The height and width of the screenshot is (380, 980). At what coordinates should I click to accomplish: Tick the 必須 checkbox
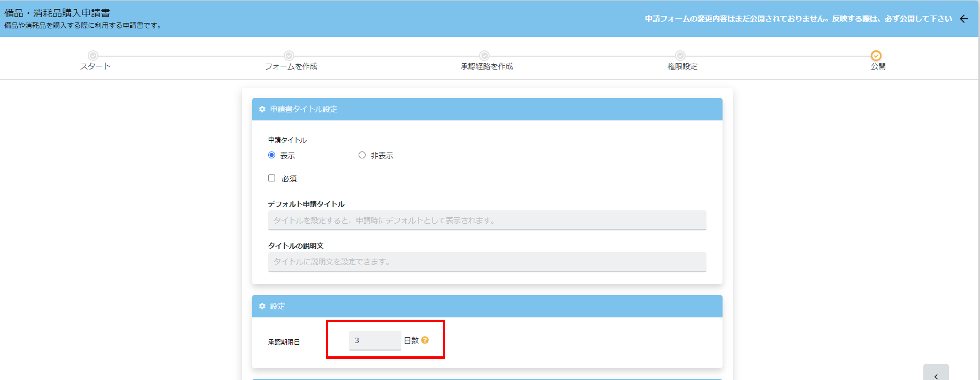pyautogui.click(x=272, y=178)
